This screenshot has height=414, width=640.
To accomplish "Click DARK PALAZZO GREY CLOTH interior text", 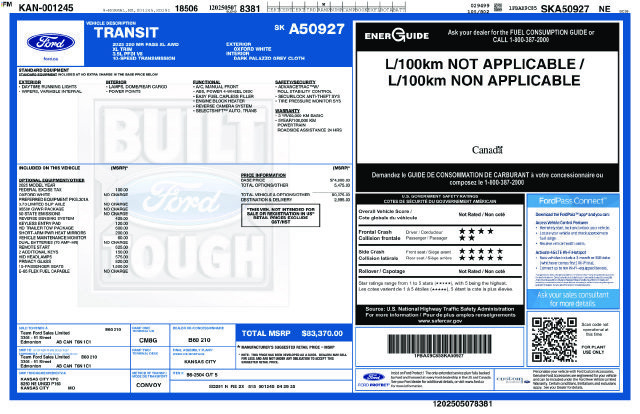I will tap(269, 58).
